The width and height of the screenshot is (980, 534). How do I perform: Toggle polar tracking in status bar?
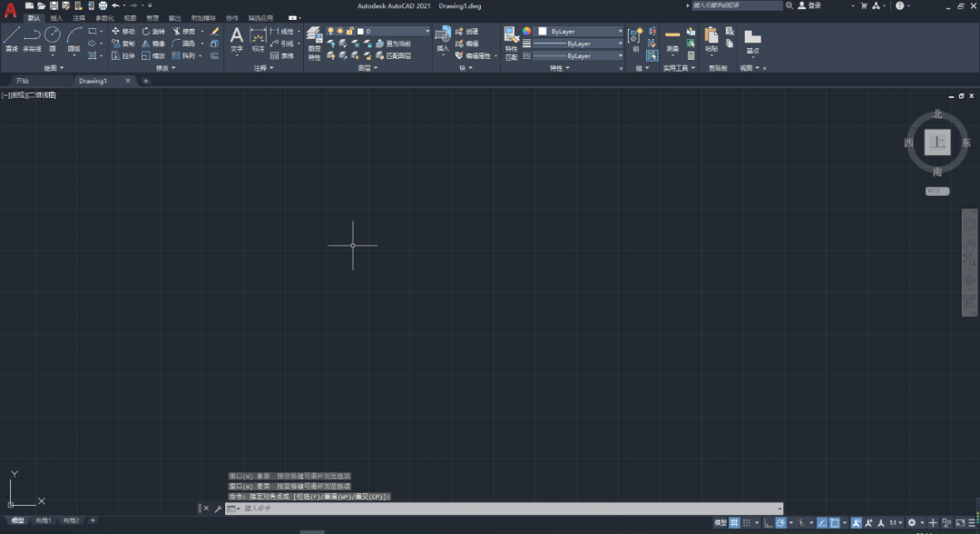[x=780, y=523]
